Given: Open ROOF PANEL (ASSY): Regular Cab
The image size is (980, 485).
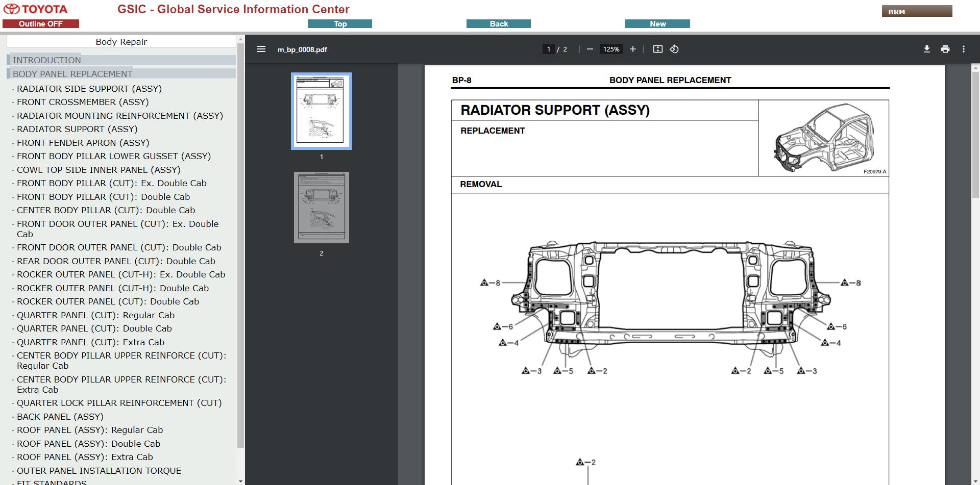Looking at the screenshot, I should [90, 430].
